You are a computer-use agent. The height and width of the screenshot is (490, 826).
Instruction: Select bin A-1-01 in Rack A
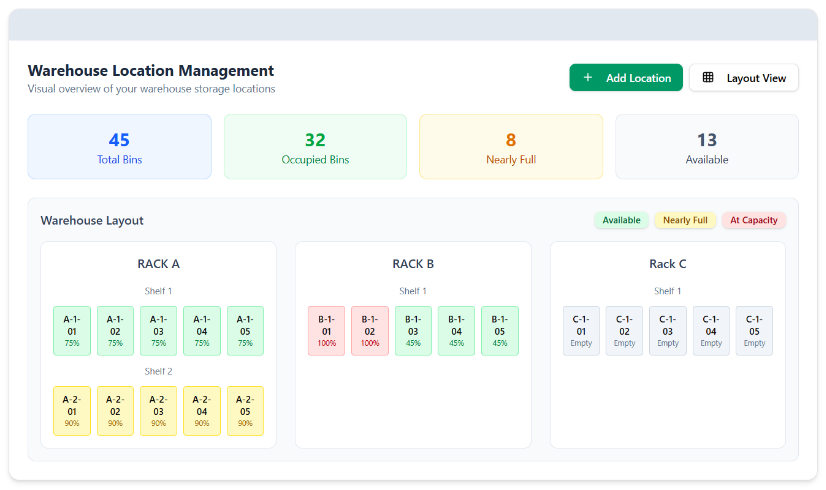[72, 331]
